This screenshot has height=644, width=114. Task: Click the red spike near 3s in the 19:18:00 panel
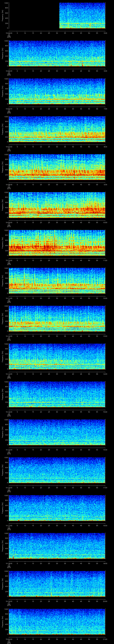(x=13, y=557)
